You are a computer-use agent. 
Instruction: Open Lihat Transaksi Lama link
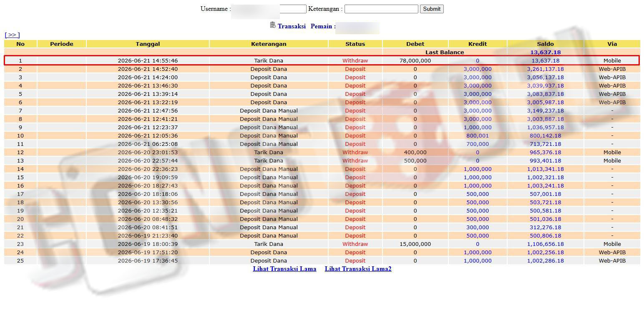(x=284, y=269)
